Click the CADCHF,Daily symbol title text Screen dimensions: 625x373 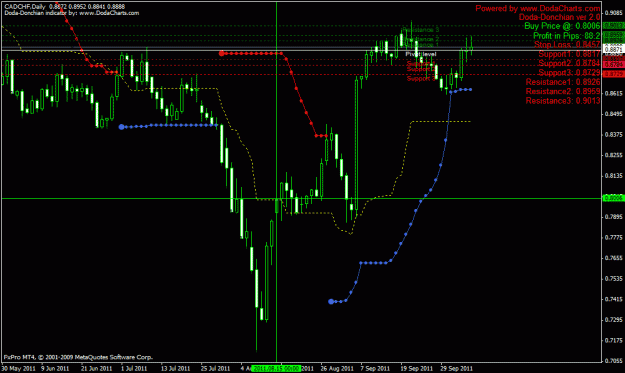(x=24, y=7)
